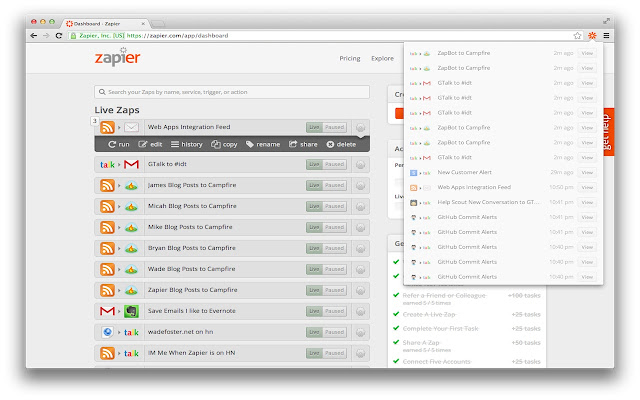Click Campfire icon in James Blog Posts zap
Viewport: 640px width, 400px height.
pyautogui.click(x=131, y=186)
